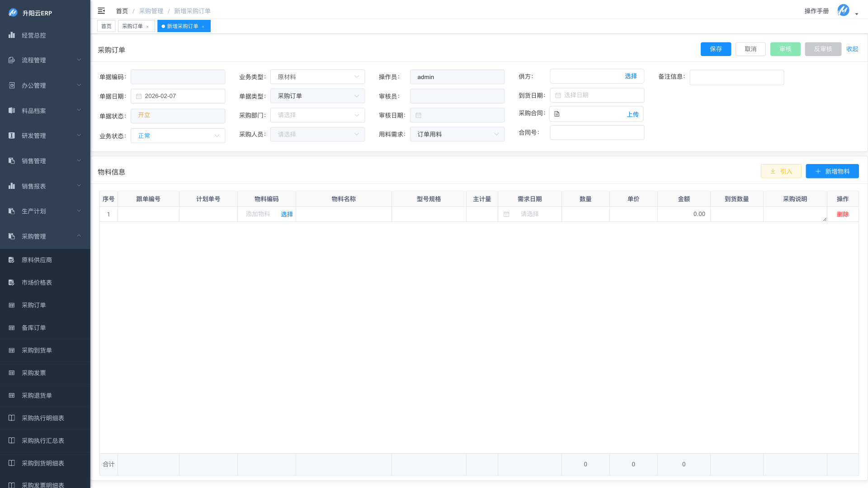
Task: Open the 业务状态 dropdown showing 正常
Action: [178, 136]
